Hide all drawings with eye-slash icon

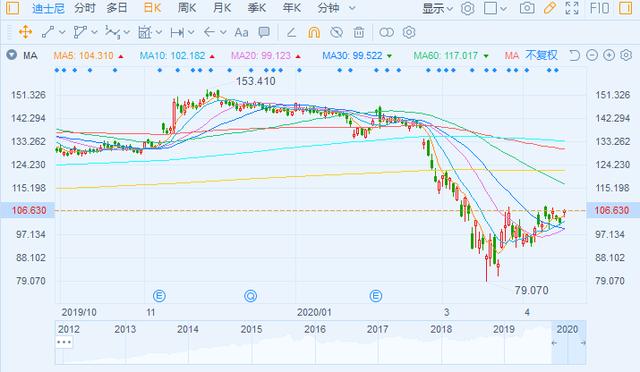(336, 32)
